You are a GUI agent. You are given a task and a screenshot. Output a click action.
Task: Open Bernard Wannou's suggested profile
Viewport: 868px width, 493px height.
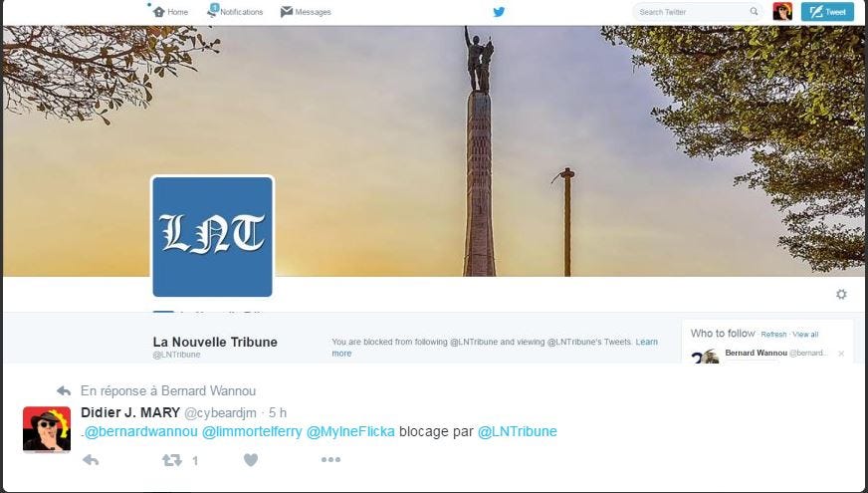coord(756,353)
